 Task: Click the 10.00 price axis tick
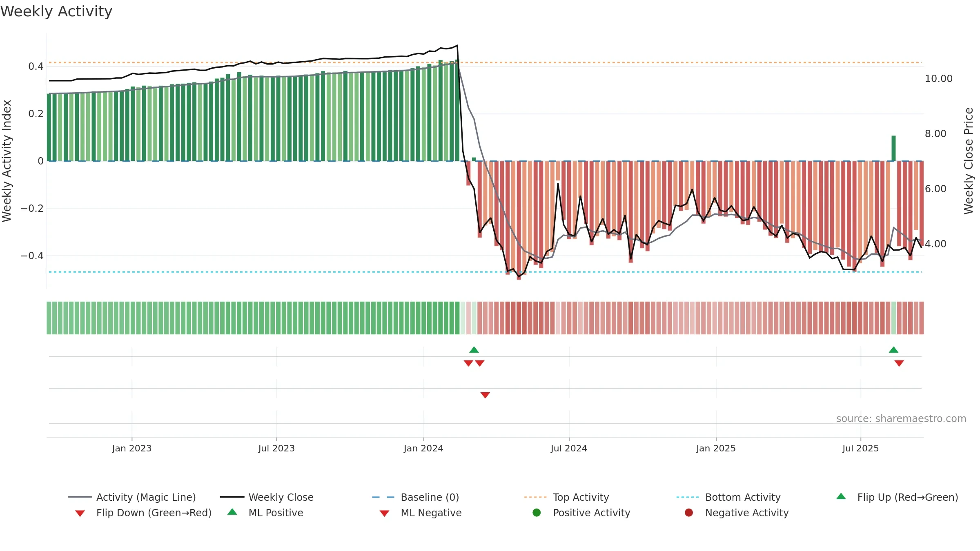(x=938, y=79)
